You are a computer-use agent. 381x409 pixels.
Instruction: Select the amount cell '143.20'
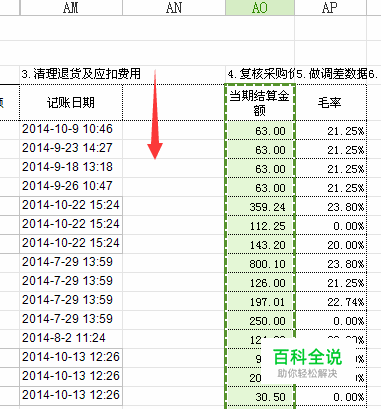pos(260,244)
